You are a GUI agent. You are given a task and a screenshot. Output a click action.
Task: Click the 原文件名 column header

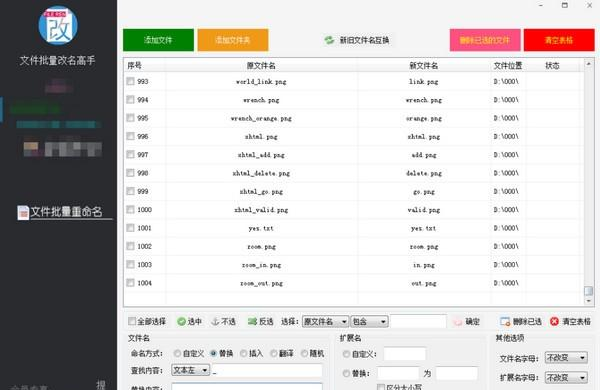point(261,65)
